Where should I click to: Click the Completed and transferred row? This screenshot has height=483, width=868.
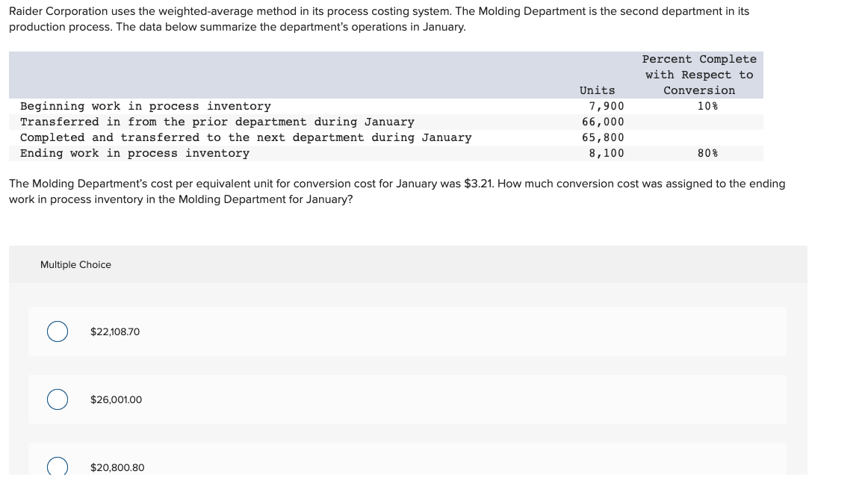246,137
